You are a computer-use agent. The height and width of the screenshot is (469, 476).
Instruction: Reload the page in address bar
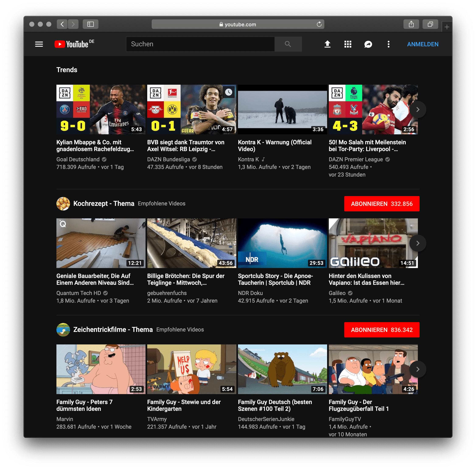(319, 24)
